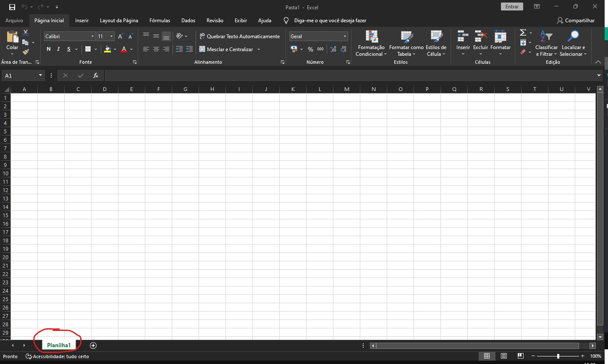Decrease font size with smaller A icon
The height and width of the screenshot is (364, 608).
tap(130, 36)
